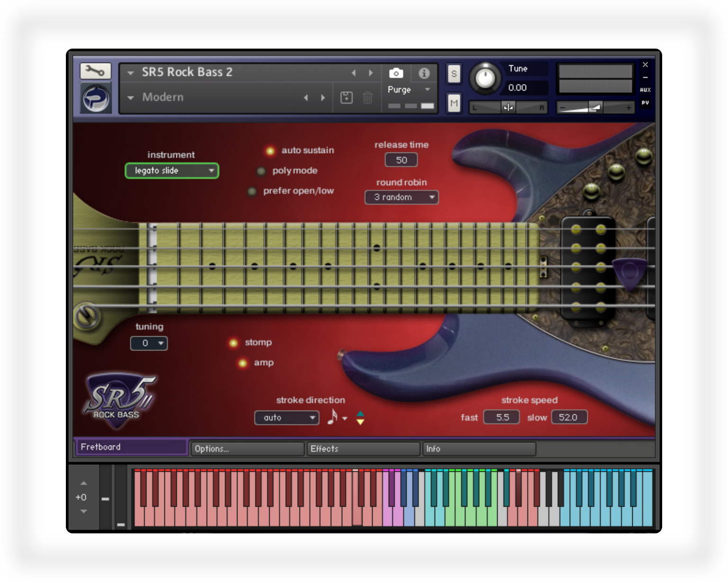Enable poly mode

click(261, 171)
